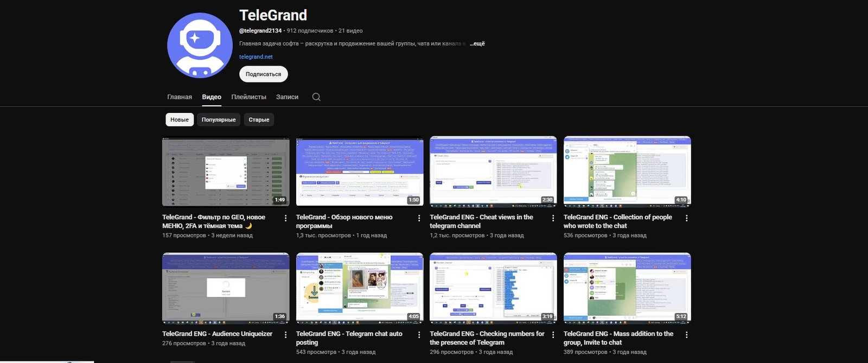The image size is (868, 363).
Task: Click title TeleGrand ENG - Audience Uniqueizer
Action: tap(218, 334)
